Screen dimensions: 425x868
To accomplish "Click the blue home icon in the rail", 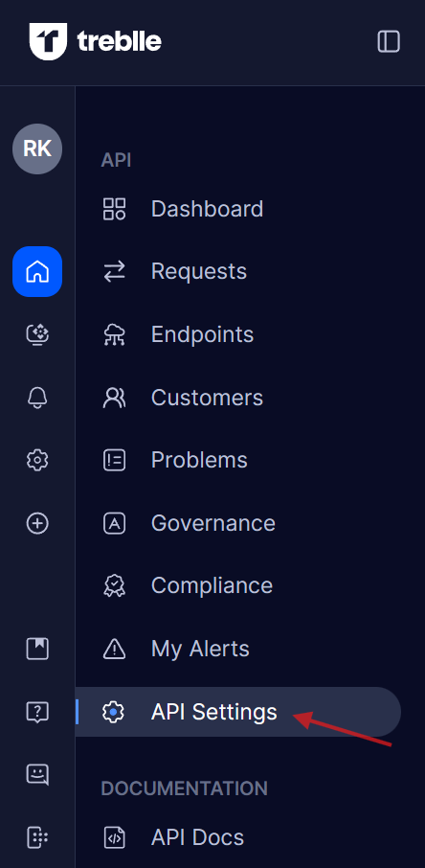I will point(37,272).
